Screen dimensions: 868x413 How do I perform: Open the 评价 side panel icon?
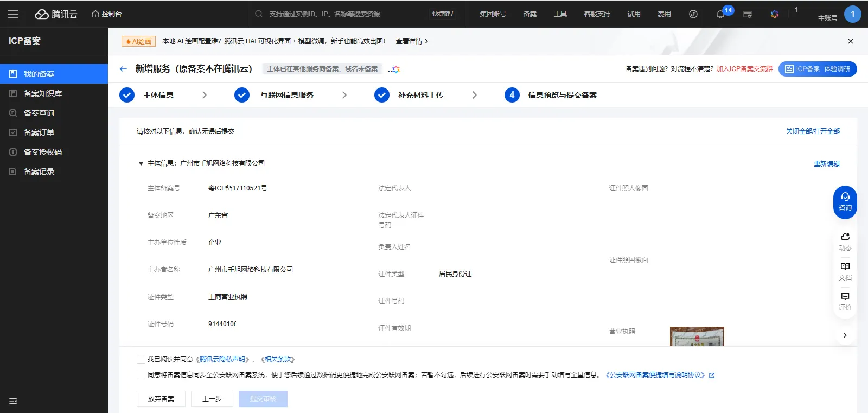click(845, 301)
